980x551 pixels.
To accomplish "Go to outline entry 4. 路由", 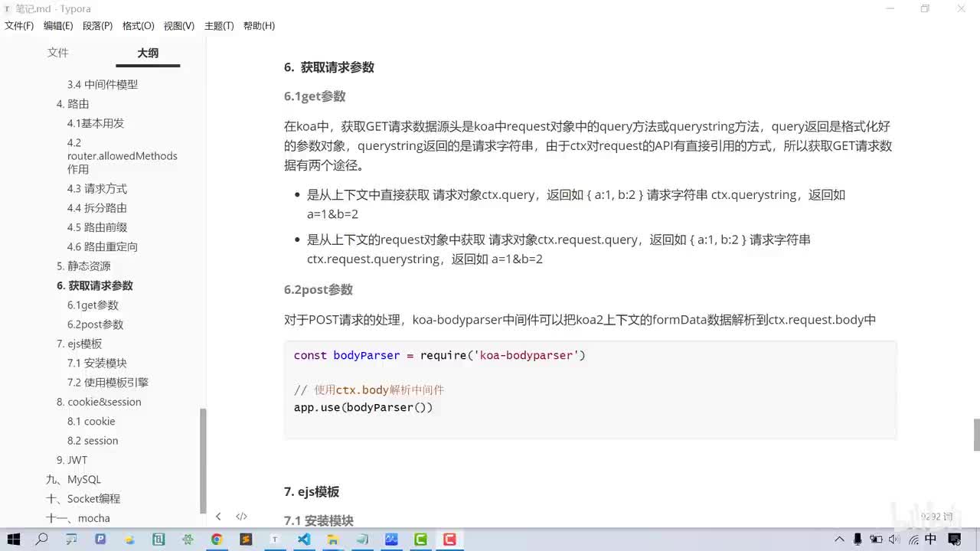I will [73, 104].
